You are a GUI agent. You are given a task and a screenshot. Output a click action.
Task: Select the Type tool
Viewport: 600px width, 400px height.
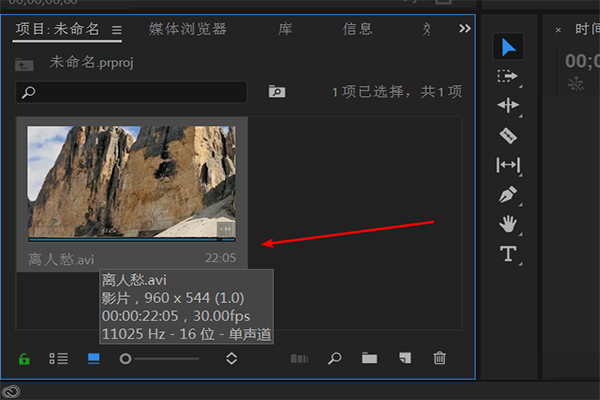[x=508, y=253]
